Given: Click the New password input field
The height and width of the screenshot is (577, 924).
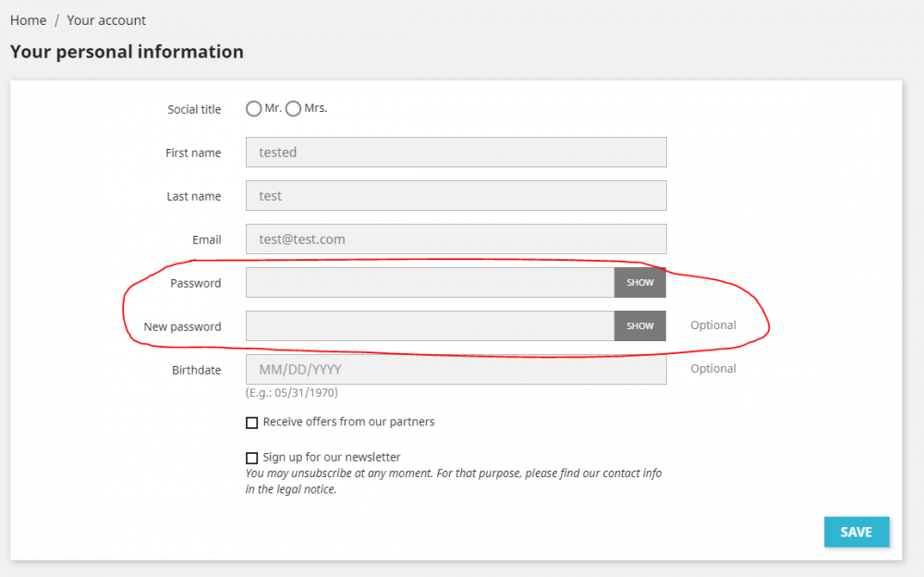Looking at the screenshot, I should (430, 326).
